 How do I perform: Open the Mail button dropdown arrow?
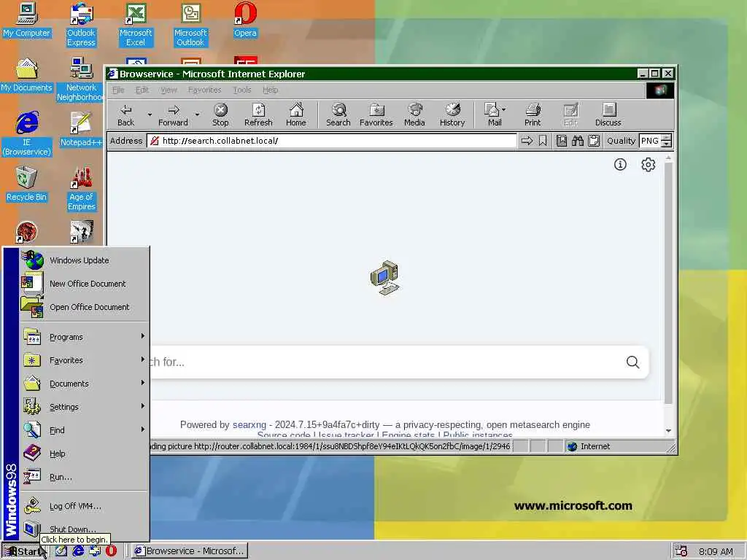pos(504,109)
